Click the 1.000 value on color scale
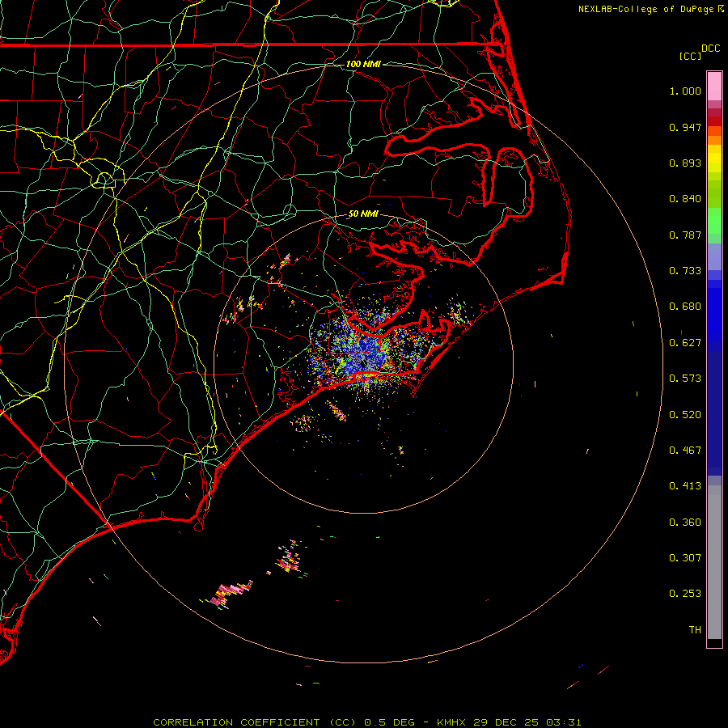Viewport: 728px width, 728px height. [685, 91]
